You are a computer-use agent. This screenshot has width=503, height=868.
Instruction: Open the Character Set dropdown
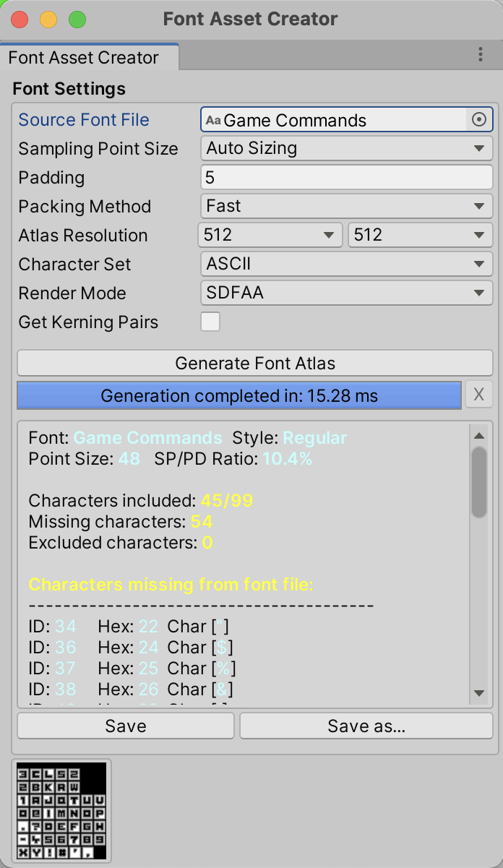coord(346,265)
